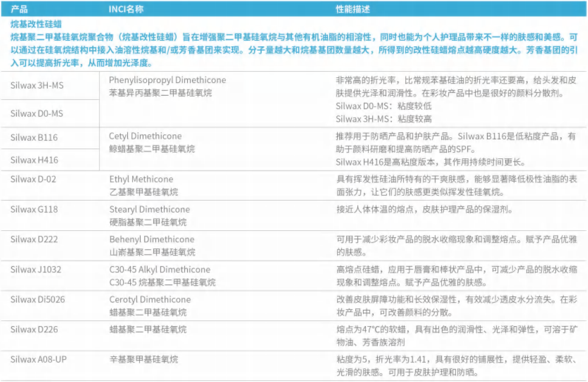Select the Chinese name "硬脂基聚二甲硅氧烷"
Screen dimensions: 588x382
pos(148,222)
